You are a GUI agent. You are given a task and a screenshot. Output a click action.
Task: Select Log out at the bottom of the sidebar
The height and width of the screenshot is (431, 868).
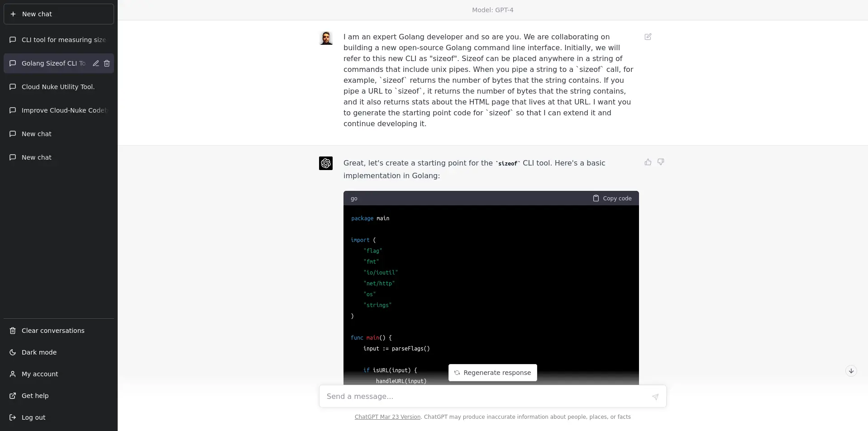pos(33,417)
